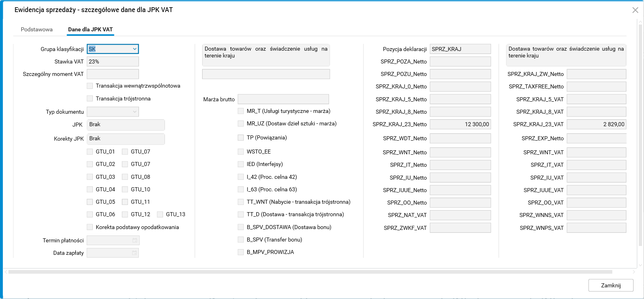Select the Dane dla JPK VAT tab

pyautogui.click(x=90, y=29)
